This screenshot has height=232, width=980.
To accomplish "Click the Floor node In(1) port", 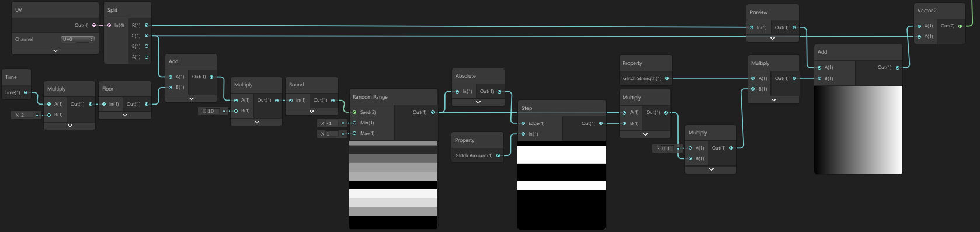I will pyautogui.click(x=104, y=104).
